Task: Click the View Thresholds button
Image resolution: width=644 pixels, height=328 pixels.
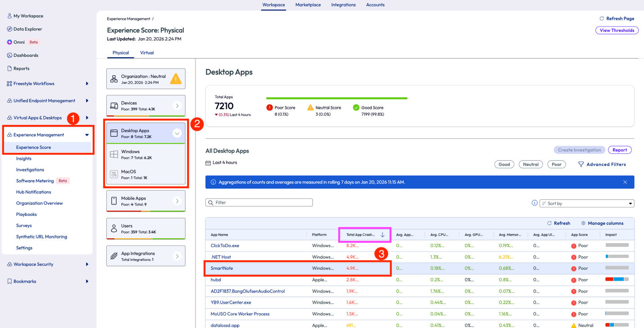Action: tap(617, 31)
